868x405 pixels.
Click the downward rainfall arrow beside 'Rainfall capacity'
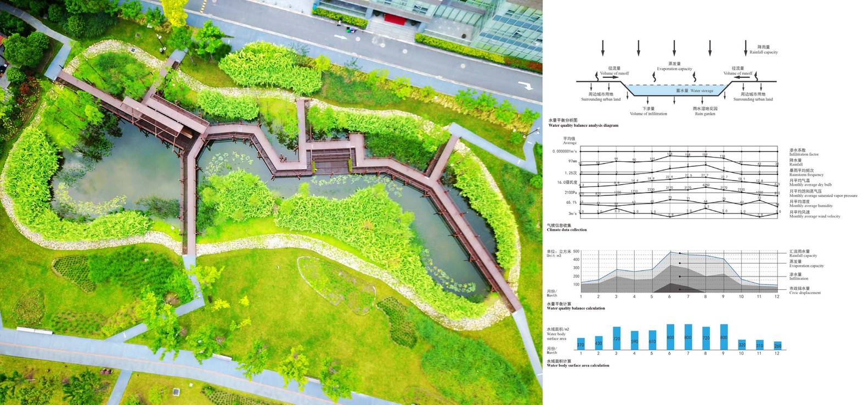pos(746,48)
